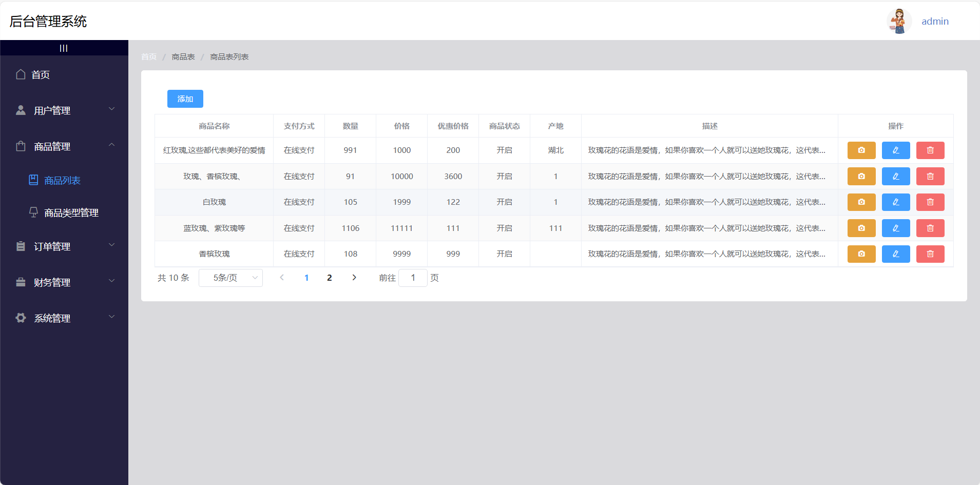Go to previous page arrow
This screenshot has height=485, width=980.
281,278
